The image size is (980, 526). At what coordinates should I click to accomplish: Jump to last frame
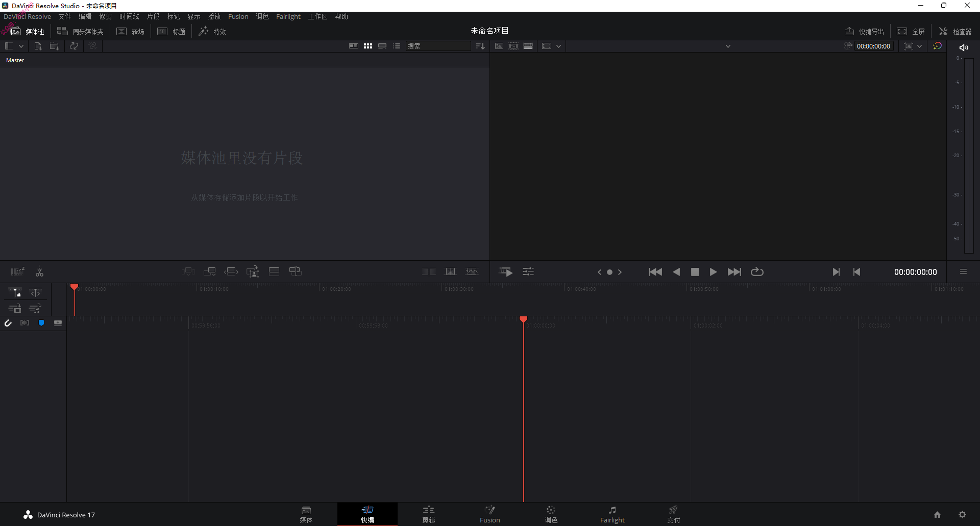coord(734,272)
